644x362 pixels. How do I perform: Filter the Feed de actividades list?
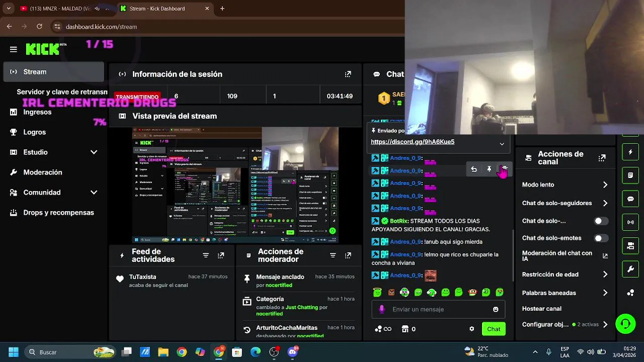click(206, 255)
